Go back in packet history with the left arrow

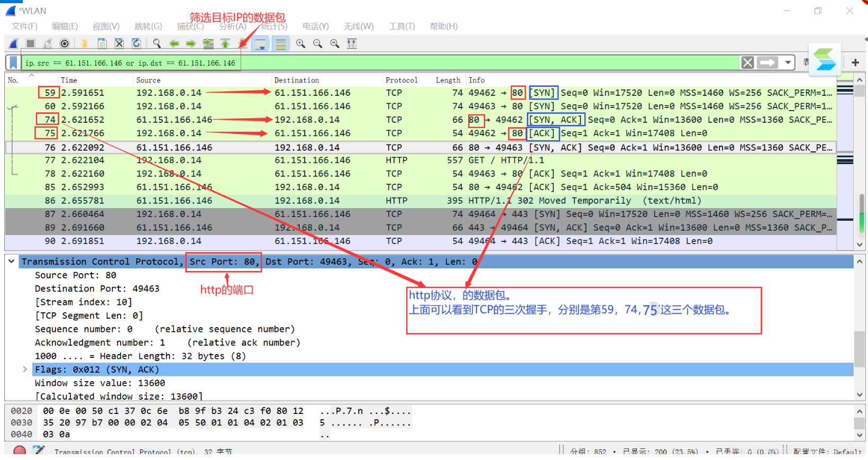174,44
